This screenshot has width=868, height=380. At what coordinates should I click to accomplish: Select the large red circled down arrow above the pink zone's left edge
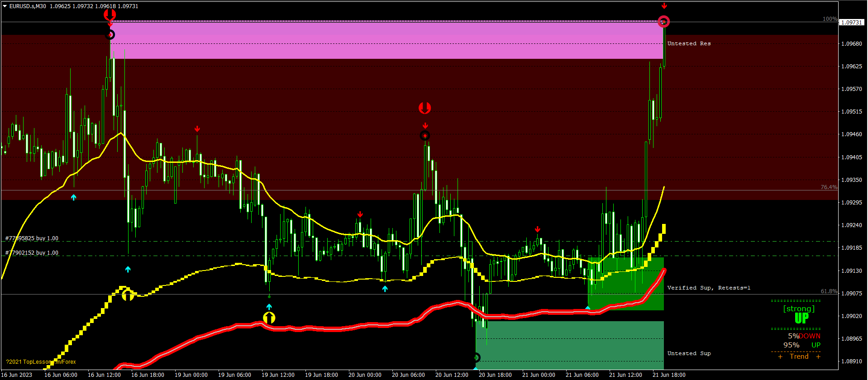coord(110,15)
